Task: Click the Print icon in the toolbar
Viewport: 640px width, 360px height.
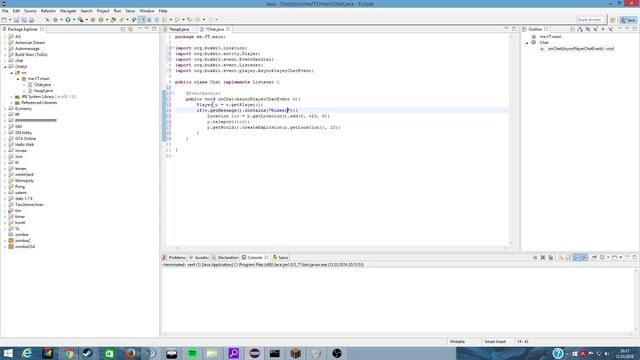Action: tap(31, 20)
